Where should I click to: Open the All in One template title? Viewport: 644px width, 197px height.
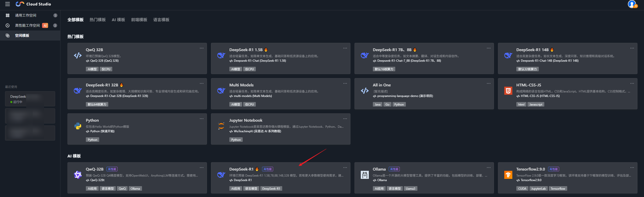(x=382, y=85)
